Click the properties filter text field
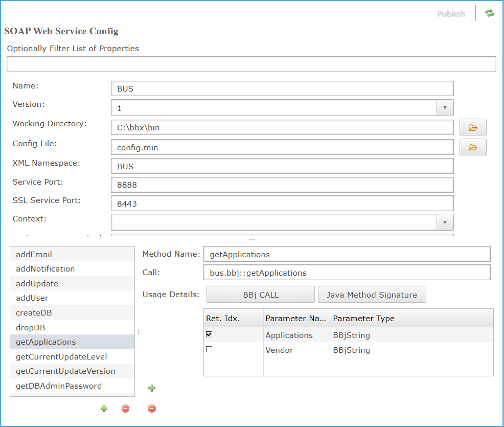 pos(251,64)
